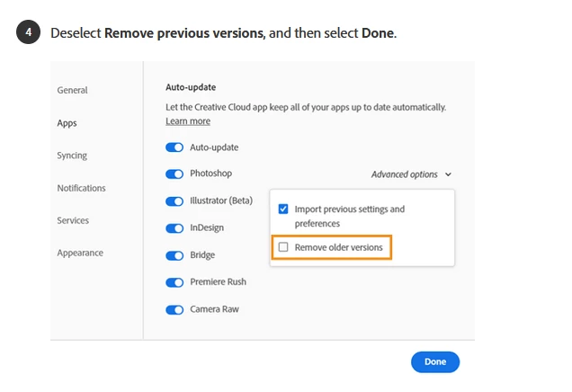This screenshot has width=572, height=392.
Task: Click the step 4 number badge
Action: click(28, 32)
